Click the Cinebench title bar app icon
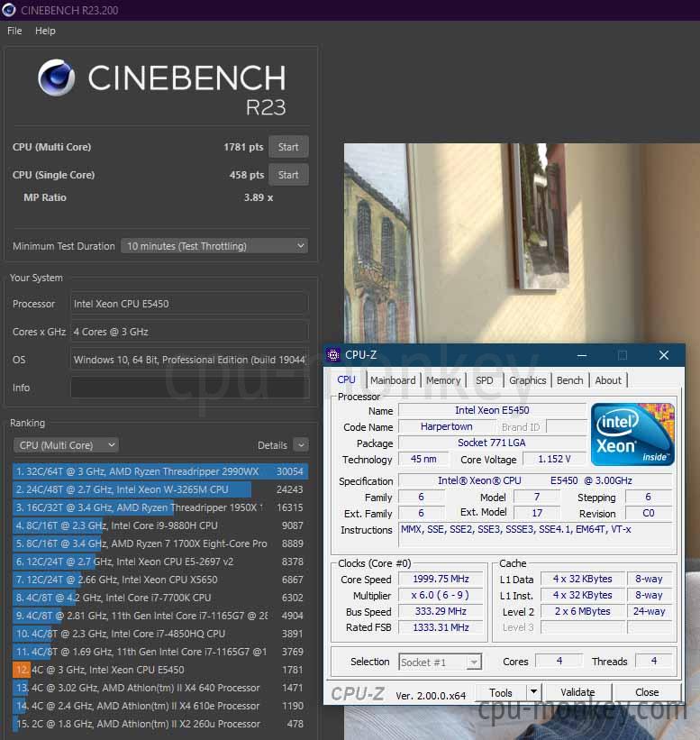This screenshot has height=740, width=700. coord(9,10)
